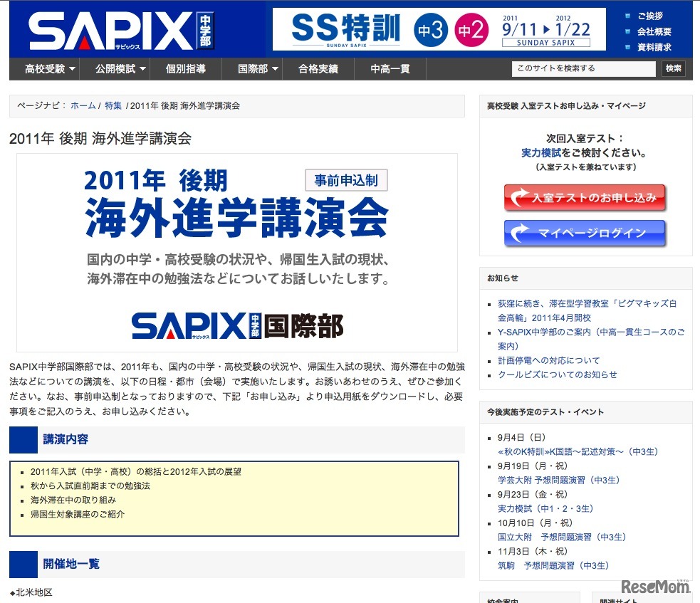Open the 秋のK特訓 K国語 記述対策 event link
The image size is (700, 603).
pyautogui.click(x=578, y=451)
